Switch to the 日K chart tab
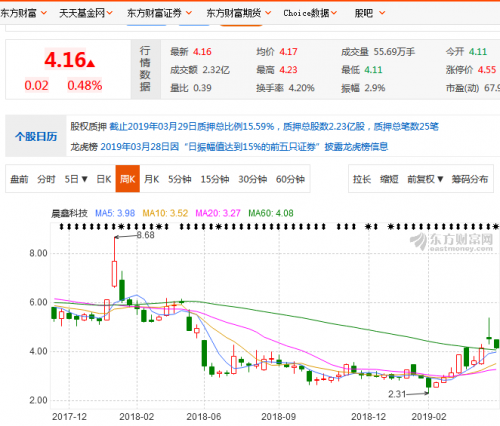 point(104,179)
